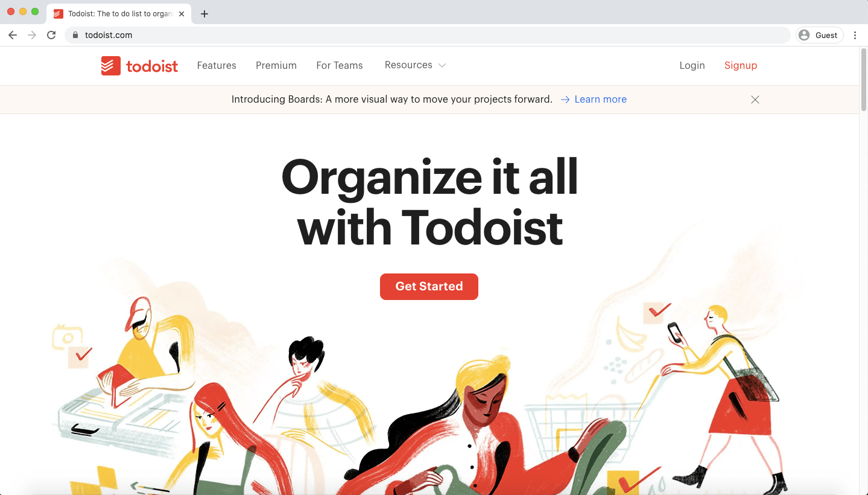
Task: Click the todoist.com address bar
Action: [427, 35]
